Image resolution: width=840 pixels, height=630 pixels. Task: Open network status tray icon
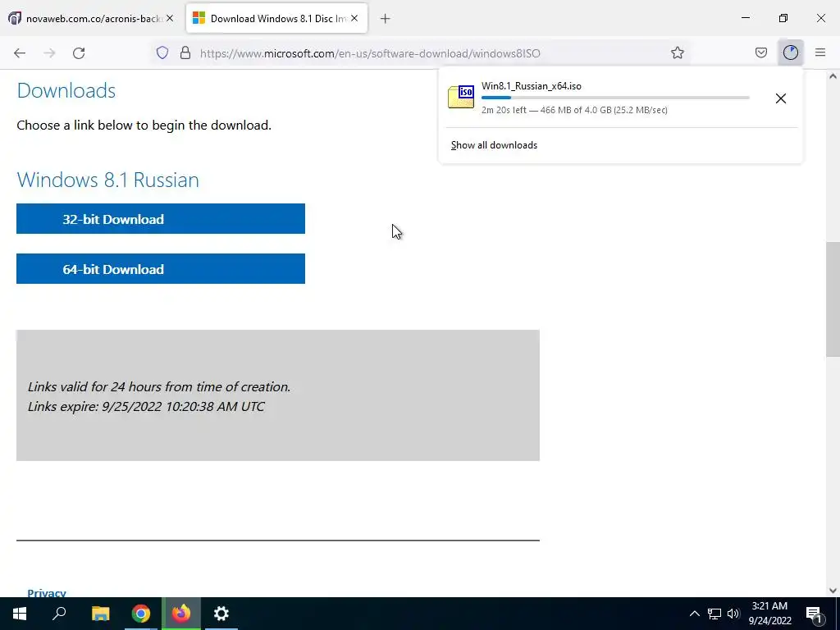[x=714, y=614]
